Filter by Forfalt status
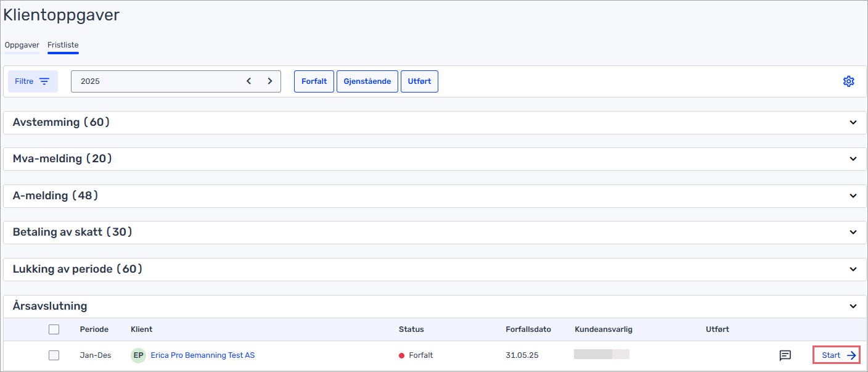The height and width of the screenshot is (372, 868). 314,81
